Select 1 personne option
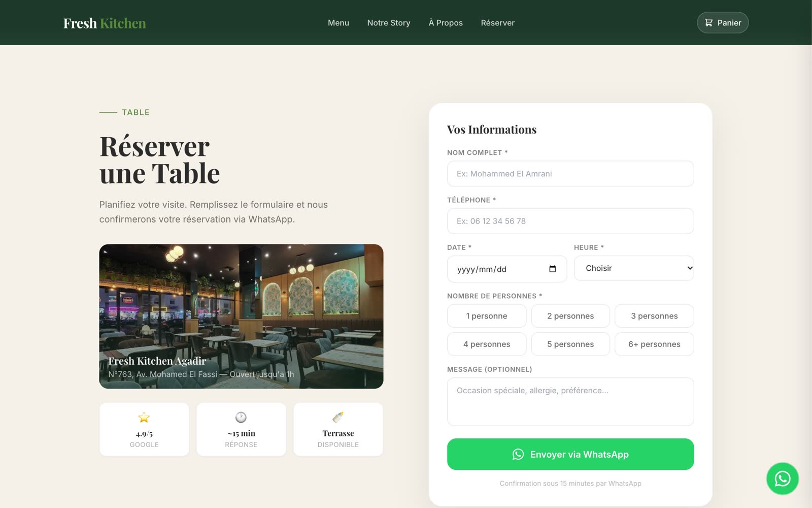812x508 pixels. tap(487, 316)
